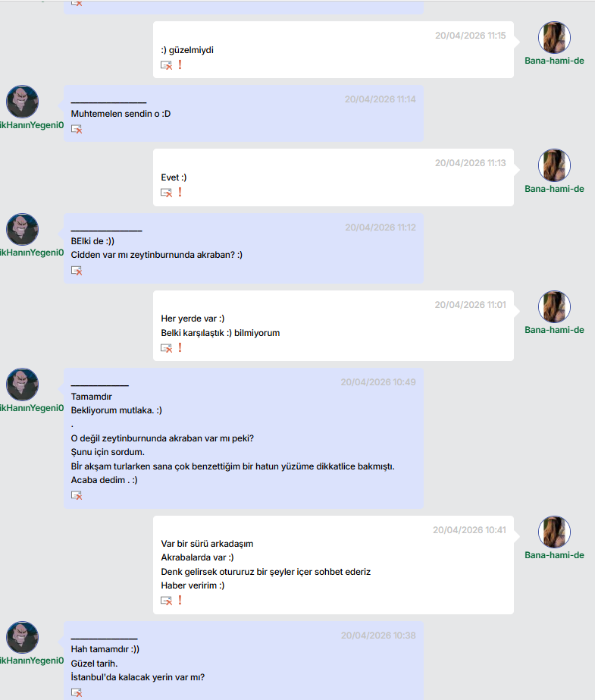Click delete icon under "Haber veririm :)"
Image resolution: width=595 pixels, height=700 pixels.
click(x=166, y=601)
